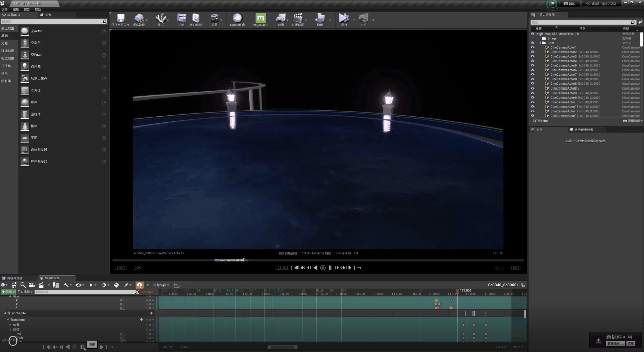Click the Sequencer eye view options icon
Screen dimensions: 644x352
(78, 285)
